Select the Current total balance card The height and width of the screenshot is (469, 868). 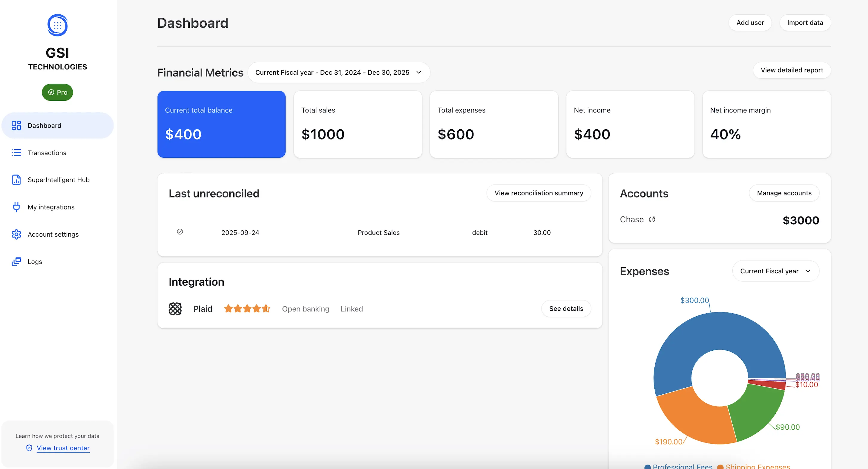tap(221, 124)
